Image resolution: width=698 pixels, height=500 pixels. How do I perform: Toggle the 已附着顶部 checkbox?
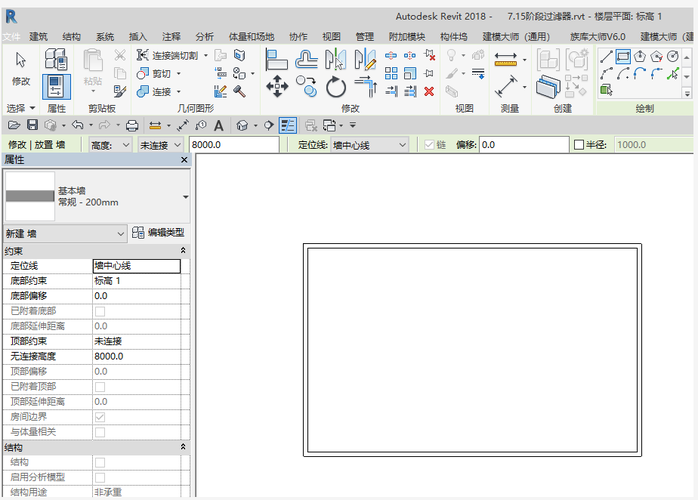[x=100, y=387]
